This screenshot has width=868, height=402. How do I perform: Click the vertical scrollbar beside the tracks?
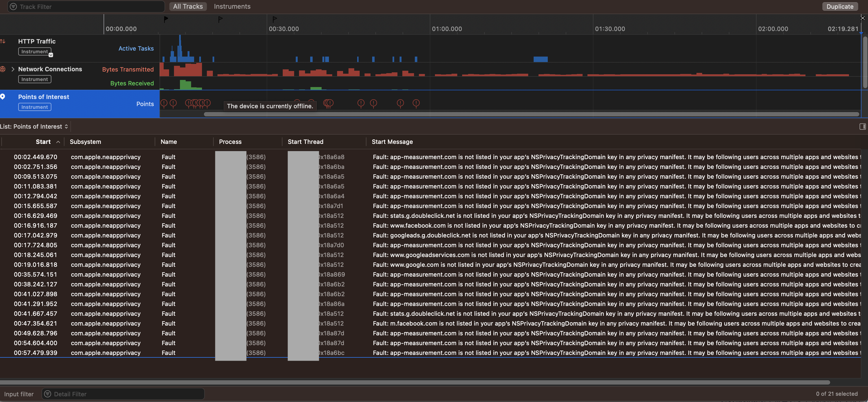[x=865, y=62]
